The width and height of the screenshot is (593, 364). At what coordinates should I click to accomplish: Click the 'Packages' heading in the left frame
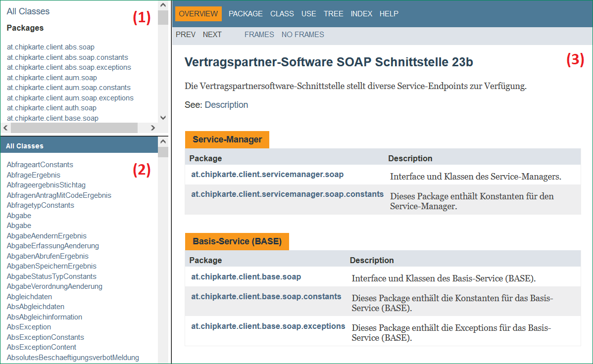coord(25,28)
